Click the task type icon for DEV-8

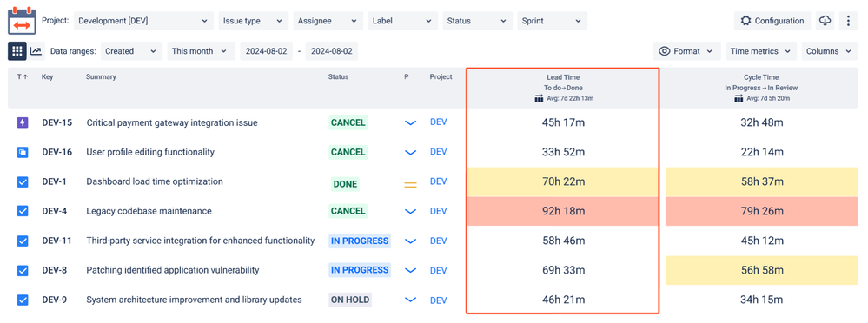click(22, 270)
